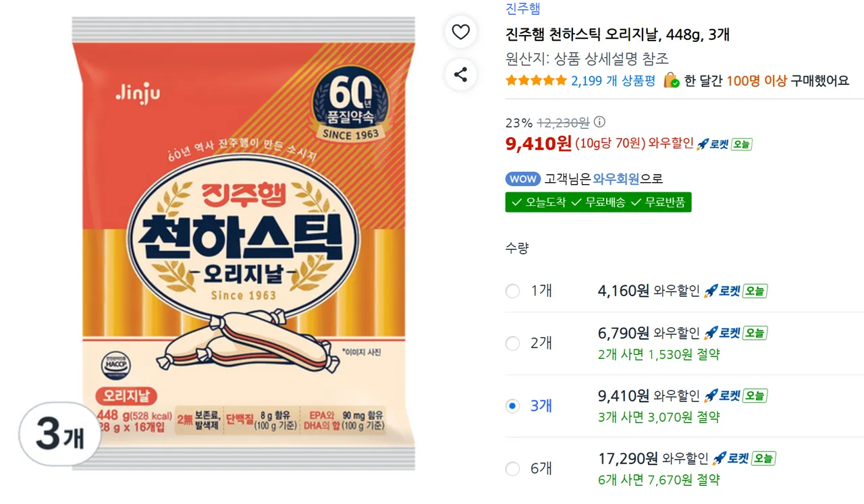Select the 1개 quantity radio button
This screenshot has width=864, height=504.
(x=513, y=291)
